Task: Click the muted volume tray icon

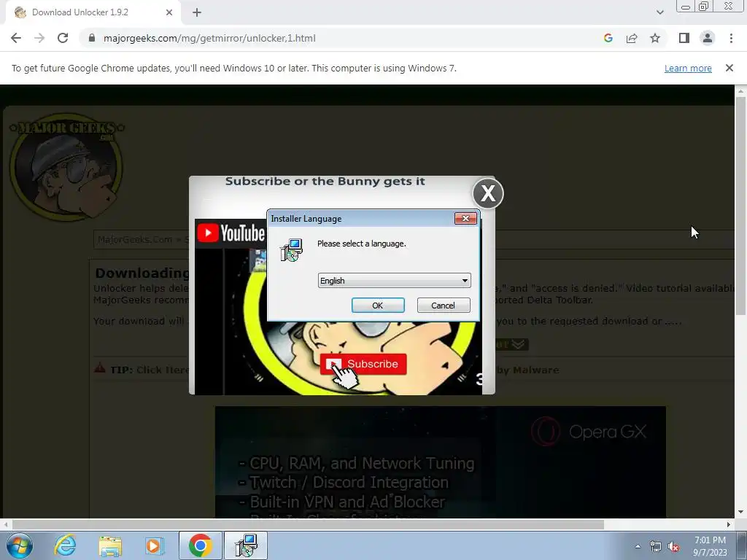Action: 673,547
